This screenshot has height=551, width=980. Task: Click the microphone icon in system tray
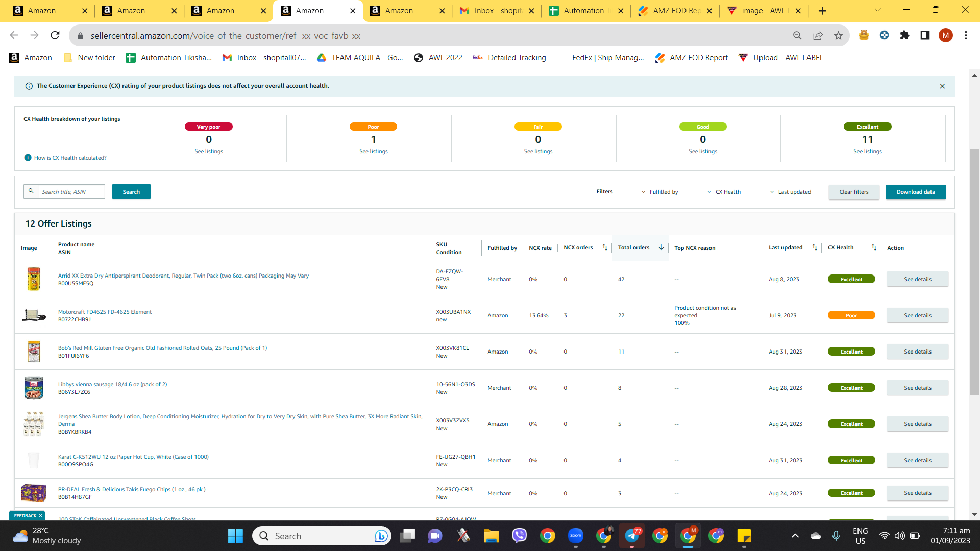836,536
